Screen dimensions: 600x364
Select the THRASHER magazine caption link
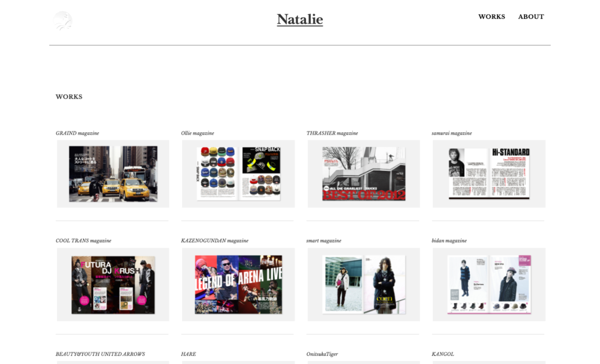point(332,133)
